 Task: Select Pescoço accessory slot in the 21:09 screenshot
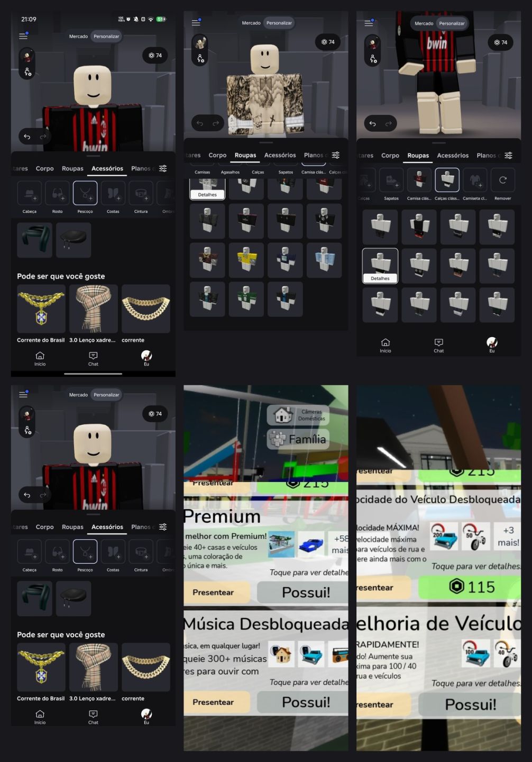[85, 193]
